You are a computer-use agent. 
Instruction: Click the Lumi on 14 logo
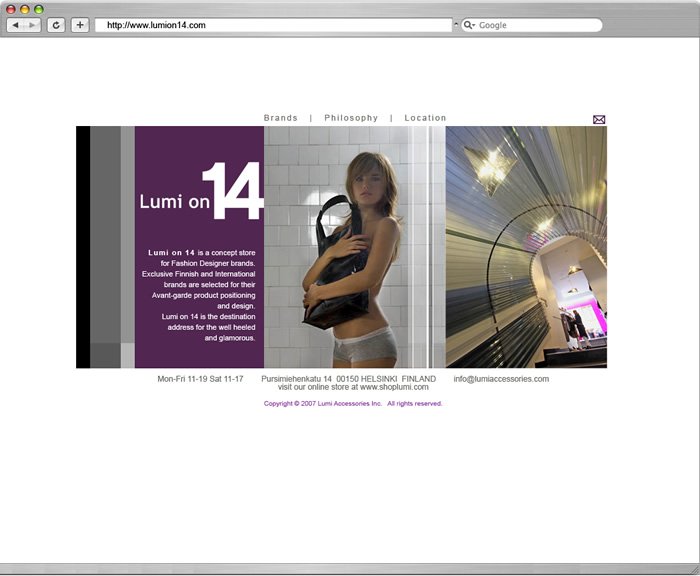[x=201, y=191]
